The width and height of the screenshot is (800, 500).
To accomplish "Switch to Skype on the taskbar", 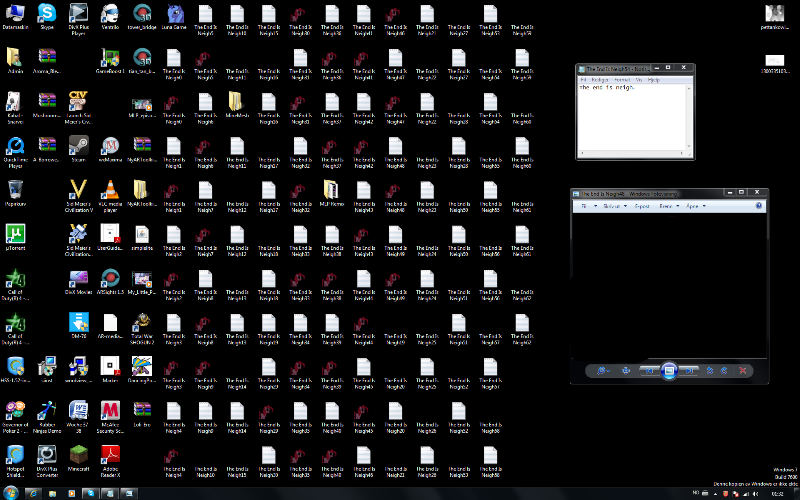I will click(91, 493).
